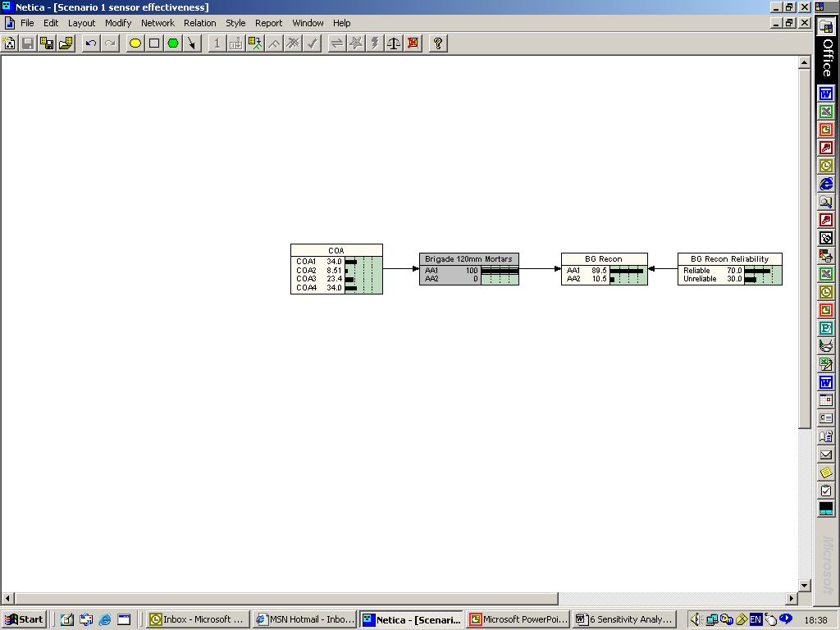
Task: Select the blue rectangle decision node tool
Action: 154,43
